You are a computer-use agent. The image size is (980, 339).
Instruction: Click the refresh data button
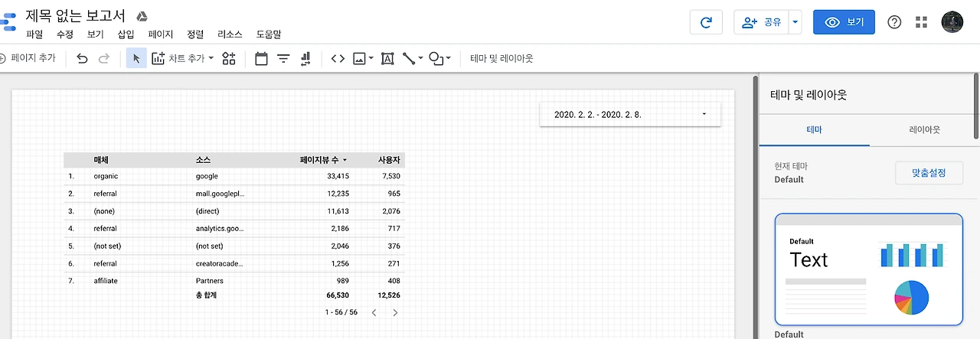pyautogui.click(x=706, y=22)
